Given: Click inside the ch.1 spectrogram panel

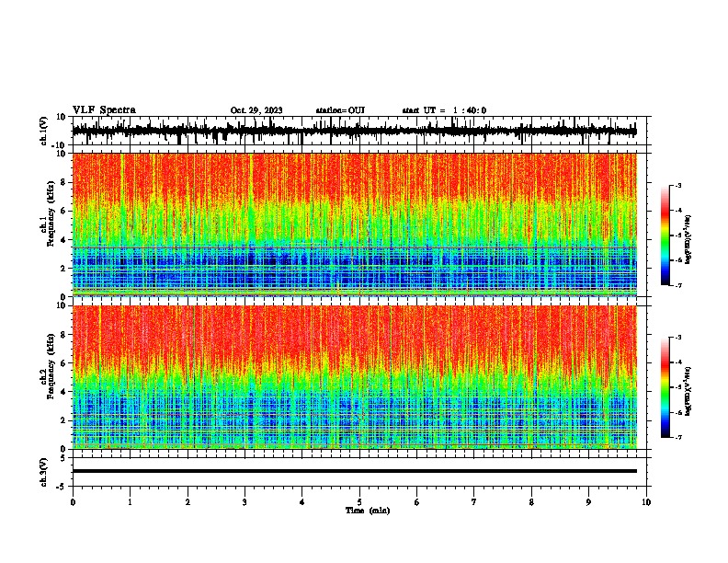Looking at the screenshot, I should (354, 224).
